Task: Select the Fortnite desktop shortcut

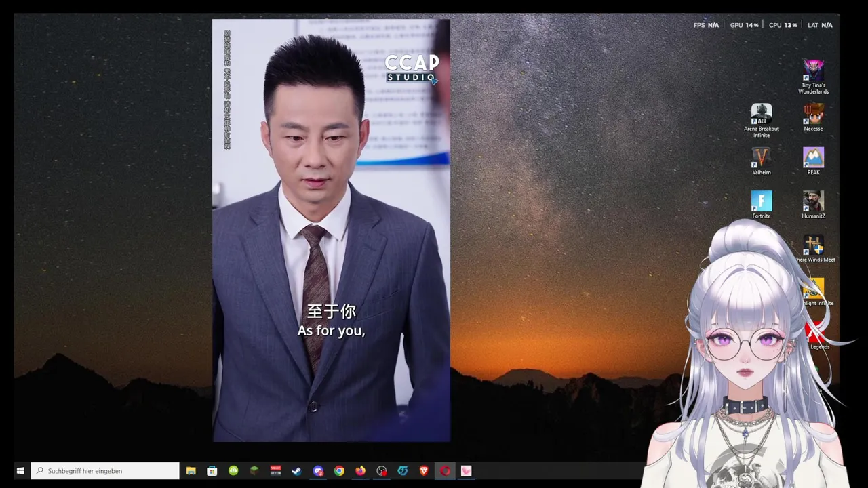Action: tap(762, 205)
